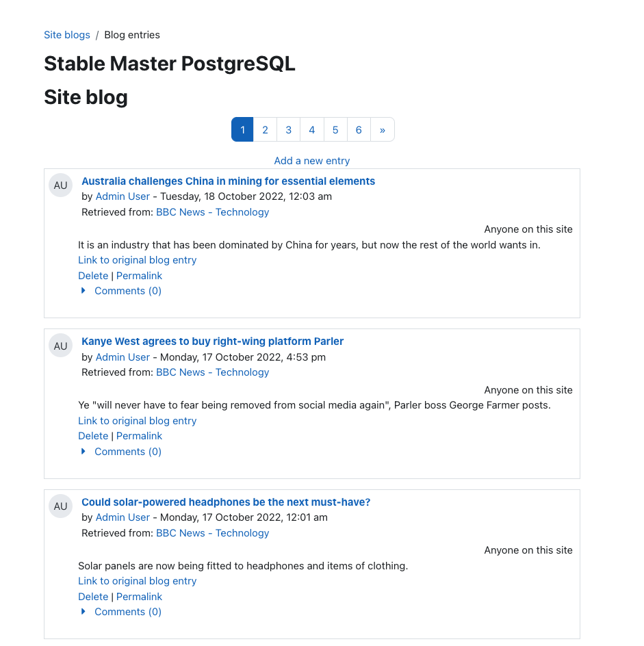
Task: Click AU avatar on solar headphones entry
Action: coord(61,506)
